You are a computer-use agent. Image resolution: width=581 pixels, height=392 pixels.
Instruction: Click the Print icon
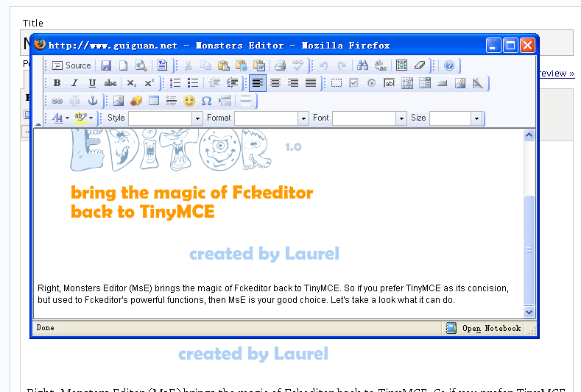[x=280, y=65]
